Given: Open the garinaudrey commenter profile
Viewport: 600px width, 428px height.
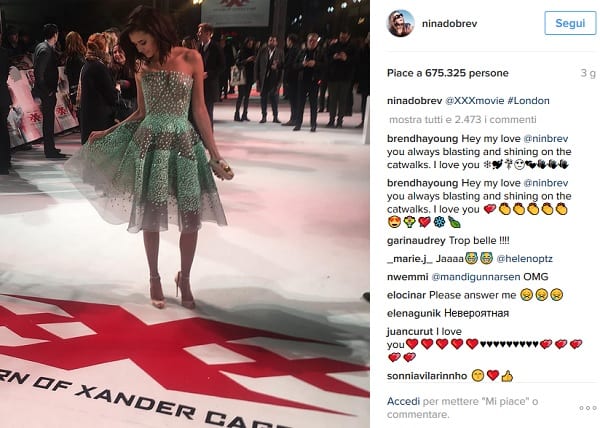Looking at the screenshot, I should [416, 241].
